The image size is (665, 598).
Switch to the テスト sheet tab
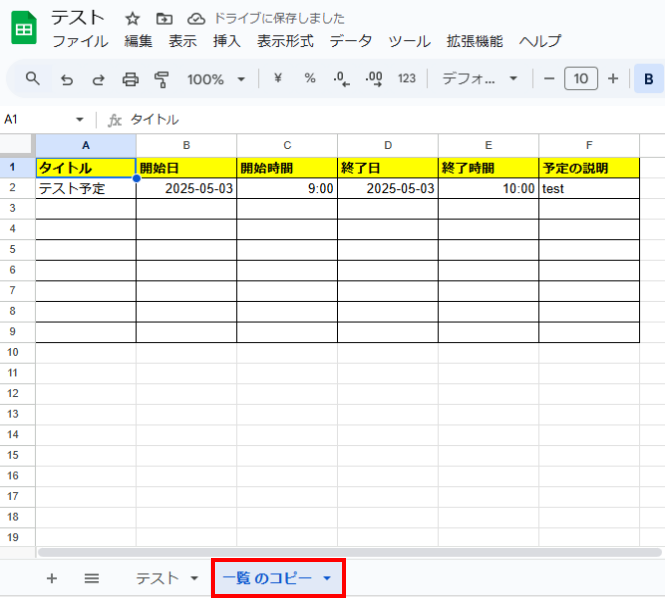(157, 578)
